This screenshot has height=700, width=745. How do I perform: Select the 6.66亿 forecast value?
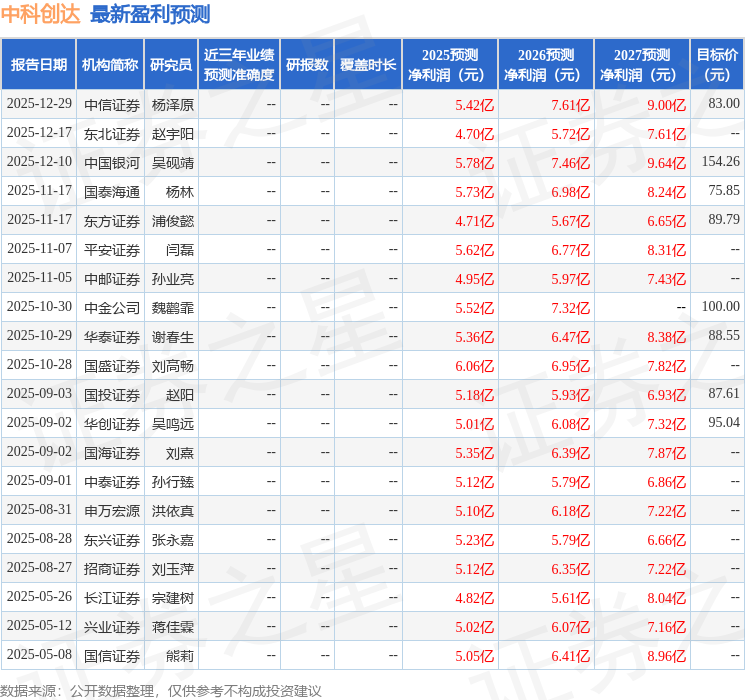tap(667, 540)
